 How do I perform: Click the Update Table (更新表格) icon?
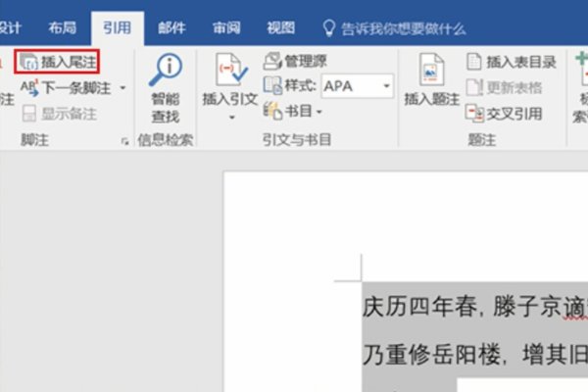coord(474,87)
